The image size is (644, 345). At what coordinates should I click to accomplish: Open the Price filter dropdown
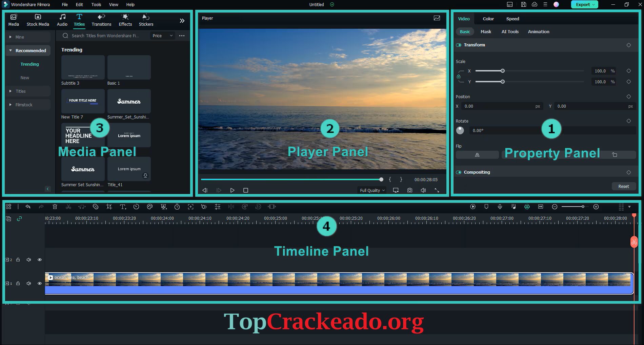[162, 36]
